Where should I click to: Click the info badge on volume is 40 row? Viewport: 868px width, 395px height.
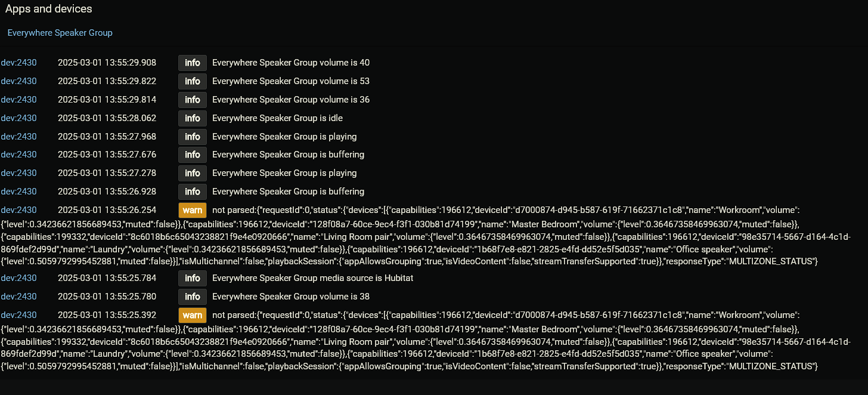193,63
